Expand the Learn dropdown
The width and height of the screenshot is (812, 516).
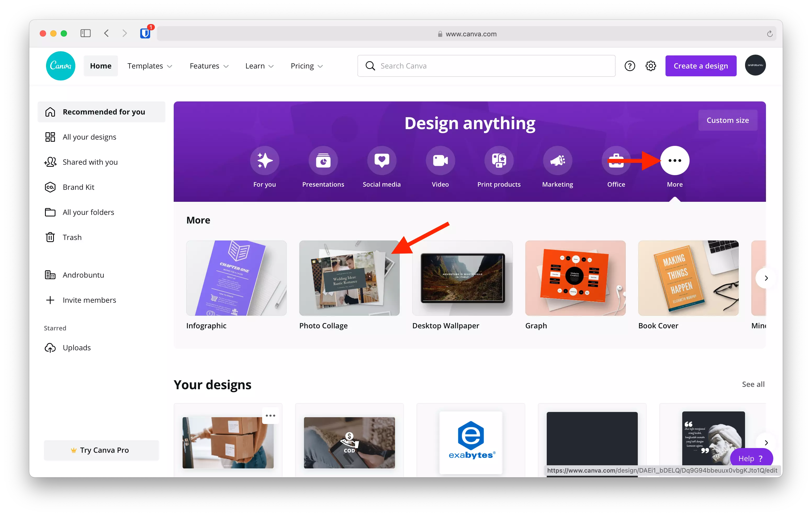(x=259, y=66)
